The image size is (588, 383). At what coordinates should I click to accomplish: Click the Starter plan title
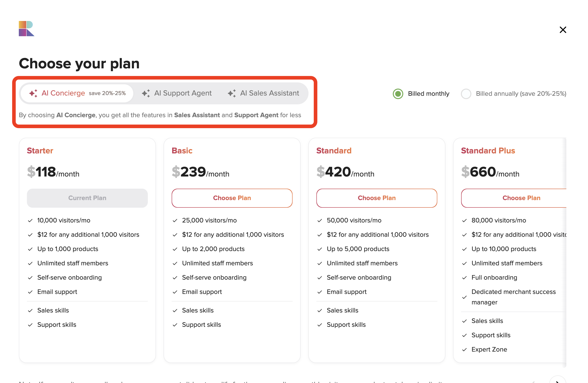click(x=40, y=151)
